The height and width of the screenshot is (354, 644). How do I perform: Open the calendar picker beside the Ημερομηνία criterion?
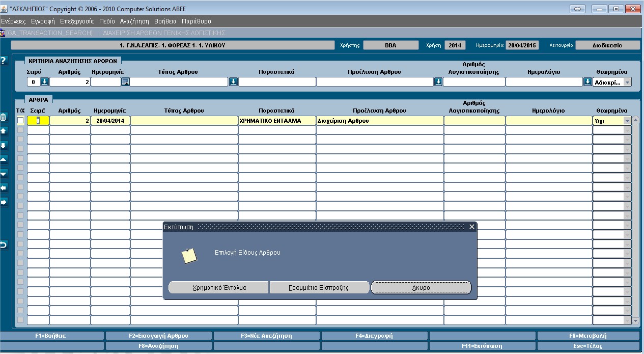click(x=125, y=81)
